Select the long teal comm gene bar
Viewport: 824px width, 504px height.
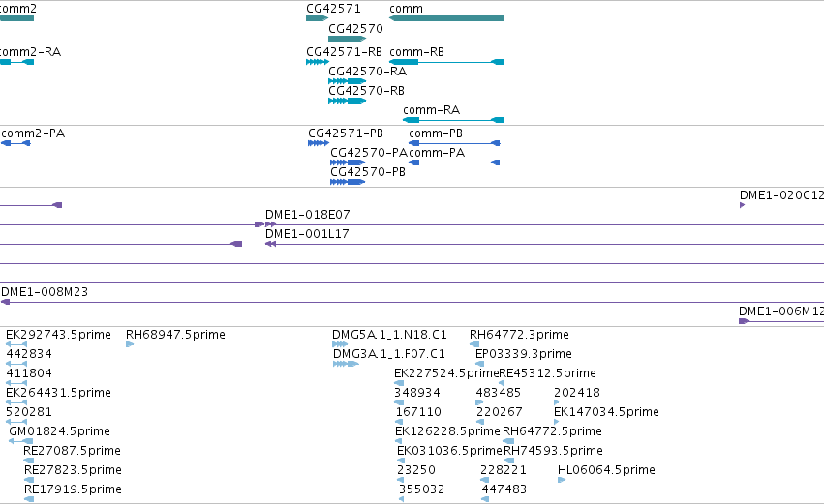coord(446,18)
